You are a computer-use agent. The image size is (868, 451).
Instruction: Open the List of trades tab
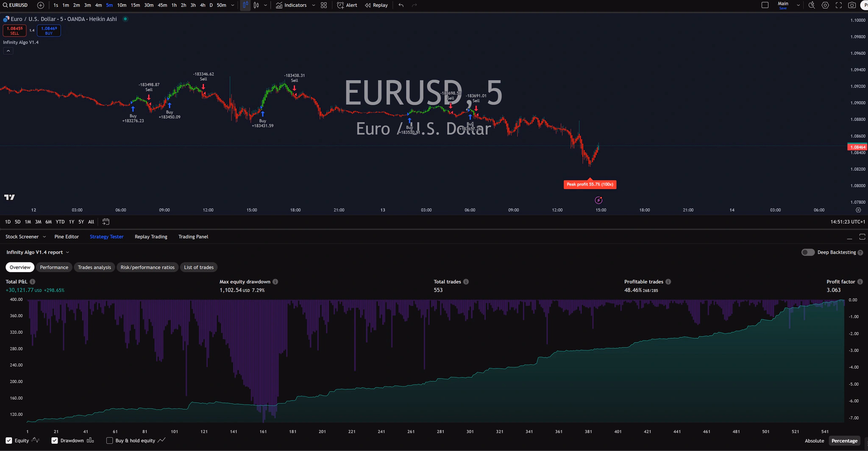pyautogui.click(x=198, y=267)
